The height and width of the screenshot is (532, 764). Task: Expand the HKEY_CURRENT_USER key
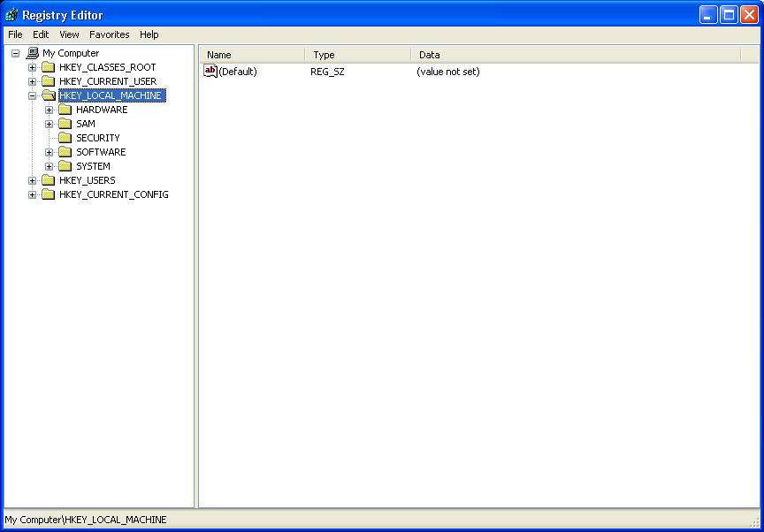(x=32, y=82)
